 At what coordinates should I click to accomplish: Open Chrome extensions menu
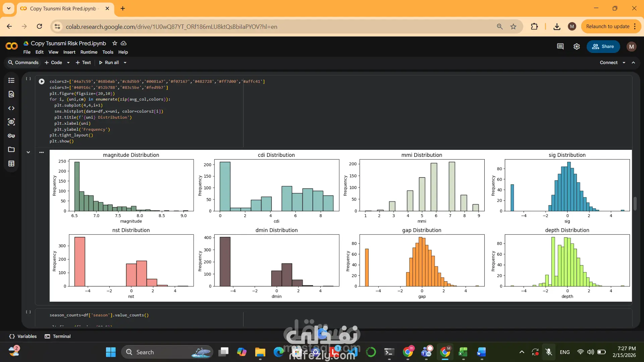coord(534,26)
